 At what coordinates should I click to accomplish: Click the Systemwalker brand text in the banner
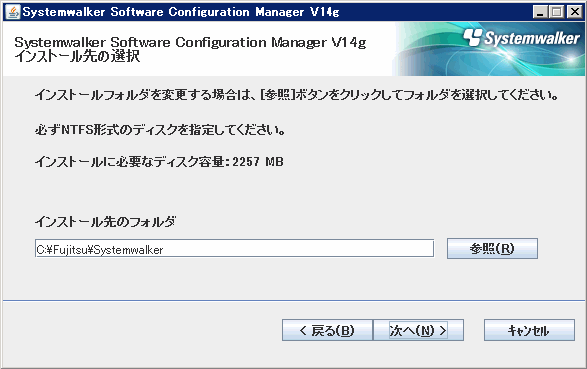click(x=532, y=38)
